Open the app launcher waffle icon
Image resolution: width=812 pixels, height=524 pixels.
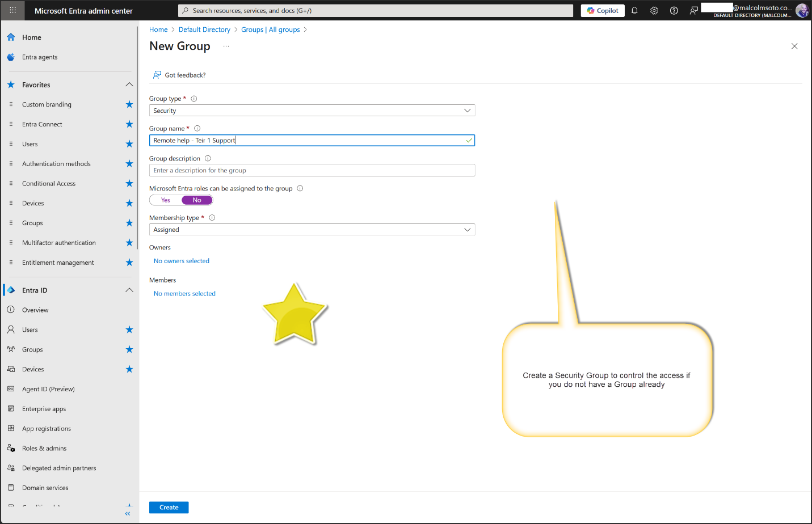pos(12,10)
